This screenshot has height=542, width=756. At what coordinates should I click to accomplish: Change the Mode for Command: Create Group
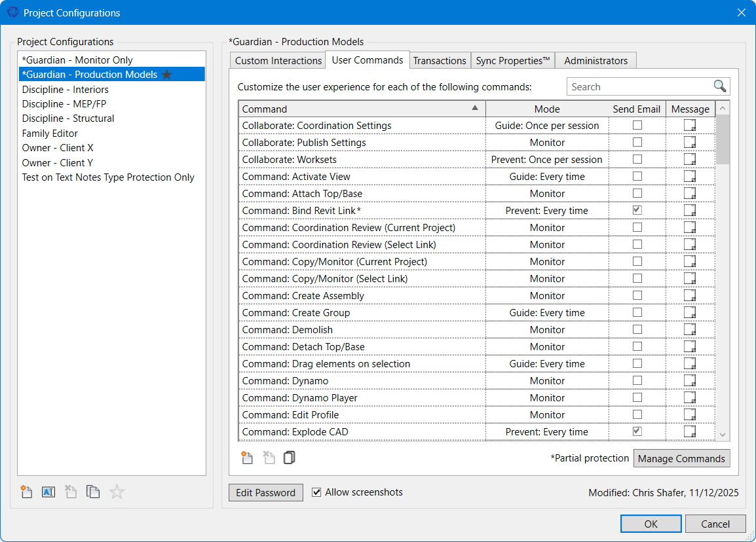click(547, 312)
